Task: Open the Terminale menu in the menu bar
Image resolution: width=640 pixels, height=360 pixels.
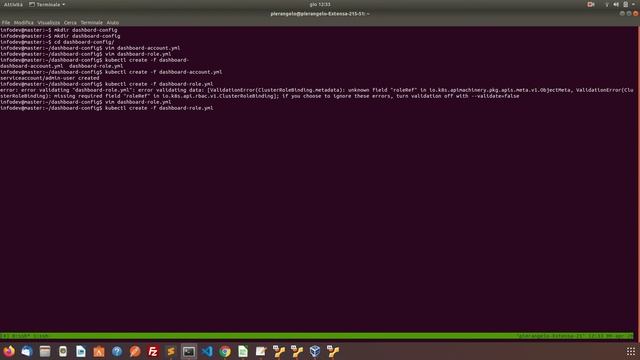Action: (x=91, y=22)
